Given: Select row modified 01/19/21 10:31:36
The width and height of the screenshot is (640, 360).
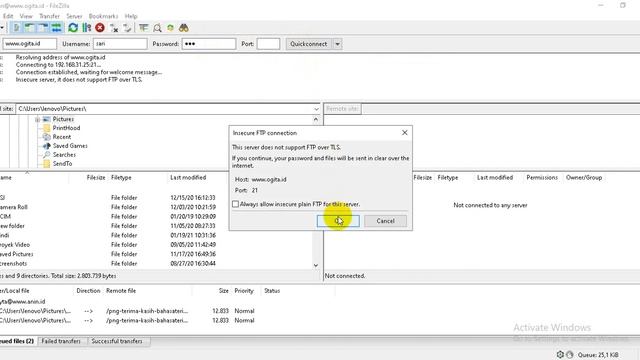Looking at the screenshot, I should pyautogui.click(x=156, y=235).
